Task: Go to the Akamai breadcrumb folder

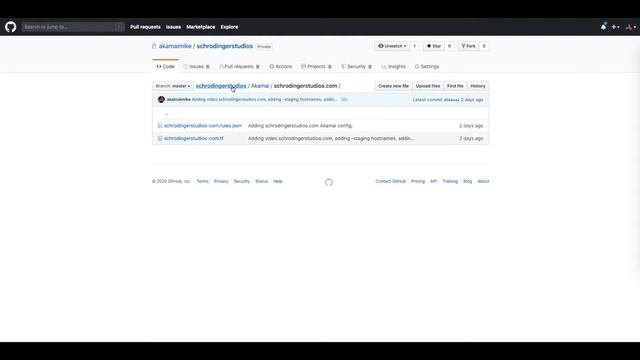Action: pos(260,86)
